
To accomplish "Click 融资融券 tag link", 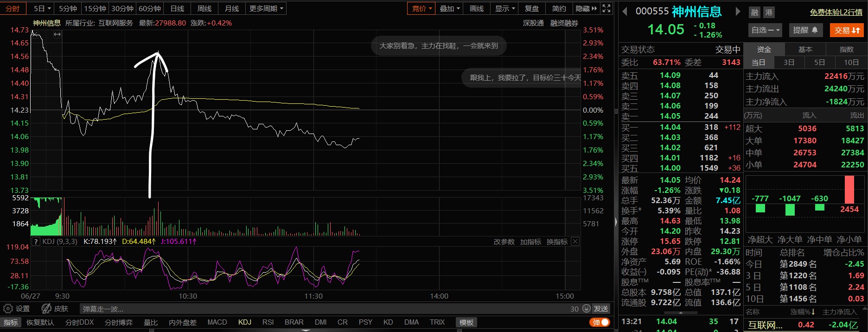I will [564, 23].
